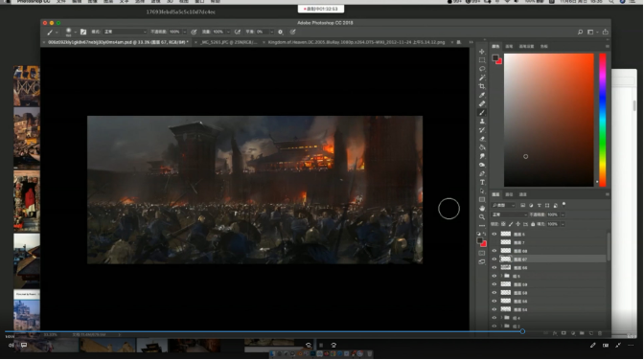Open smoothing options gear icon
This screenshot has width=644, height=360.
pyautogui.click(x=281, y=32)
